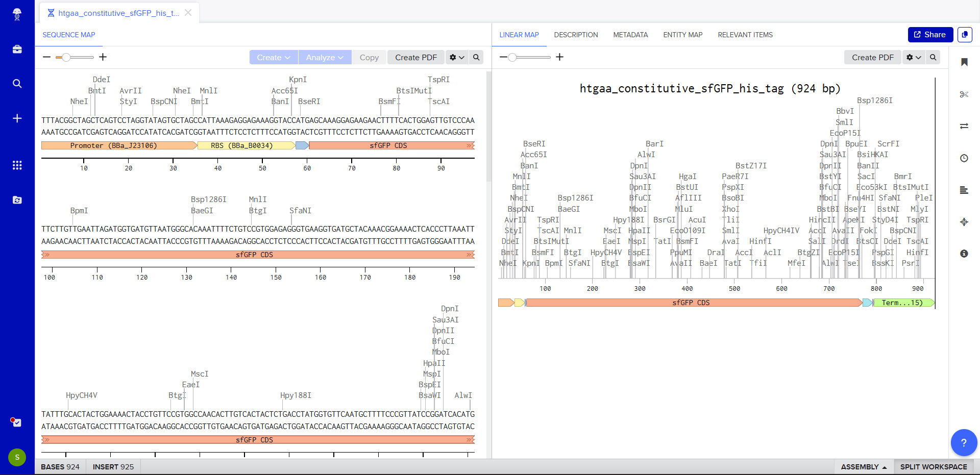Zoom in the linear map with plus
This screenshot has height=475, width=980.
560,57
